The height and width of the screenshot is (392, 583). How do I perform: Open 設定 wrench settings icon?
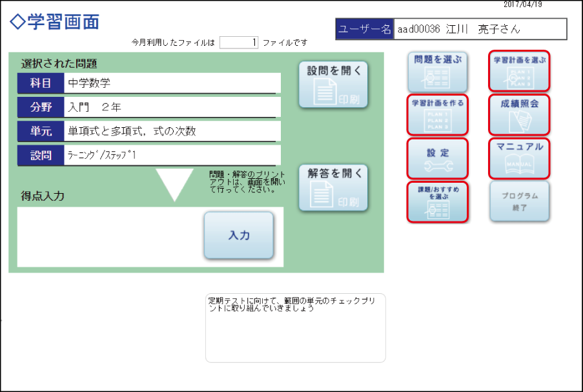[x=437, y=158]
